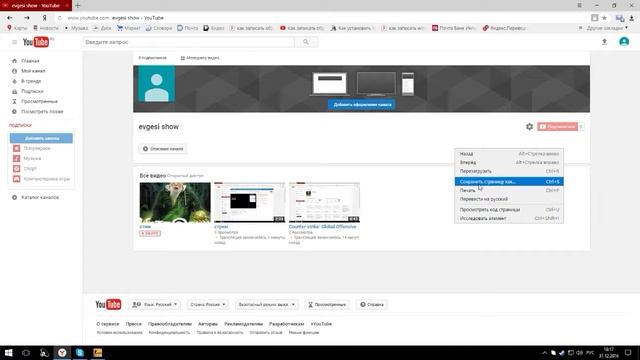Open the new tab plus button
The height and width of the screenshot is (360, 640).
click(78, 5)
